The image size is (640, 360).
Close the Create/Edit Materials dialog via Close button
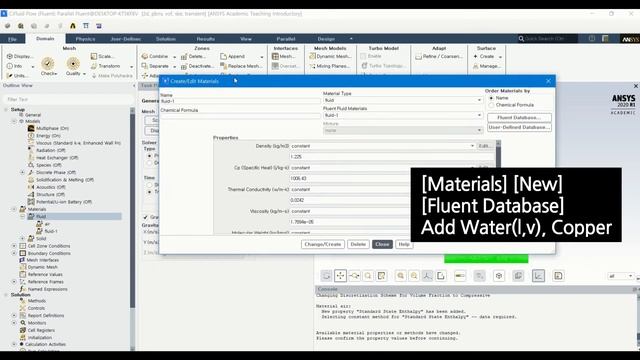(382, 244)
